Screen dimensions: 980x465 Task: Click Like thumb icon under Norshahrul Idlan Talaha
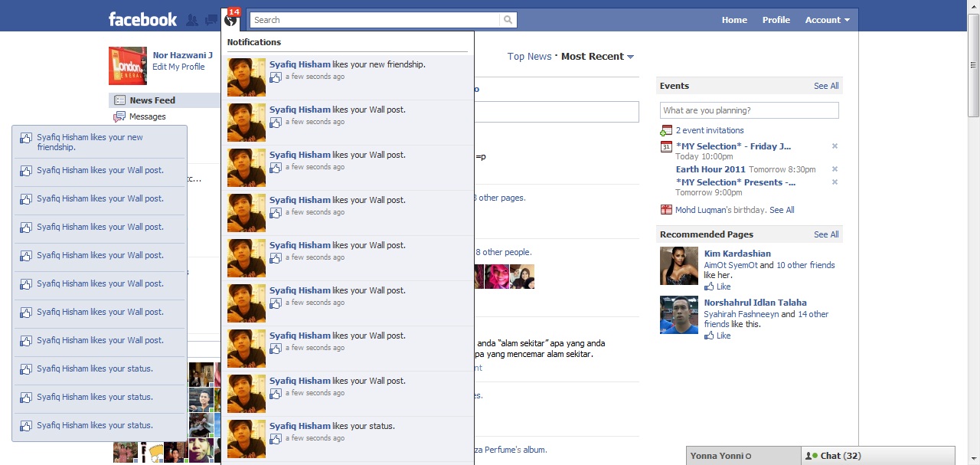pyautogui.click(x=709, y=336)
